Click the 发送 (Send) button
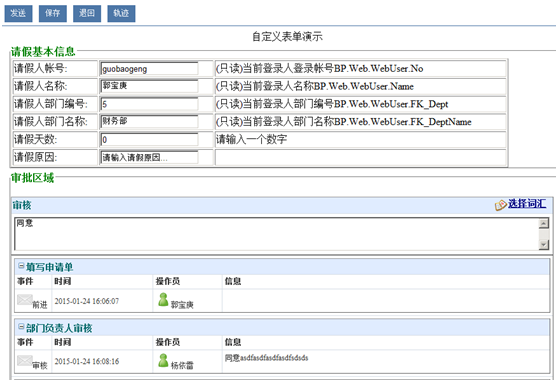Viewport: 558px width, 382px height. pyautogui.click(x=19, y=14)
